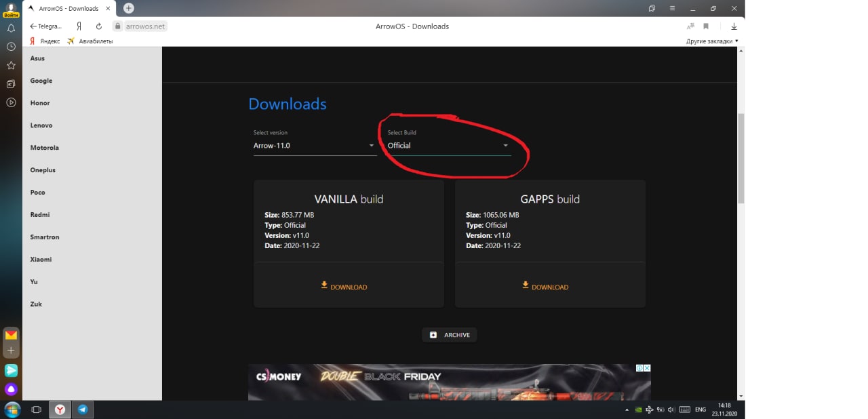Open the Авиабилеты bookmark
Image resolution: width=868 pixels, height=419 pixels.
coord(90,41)
